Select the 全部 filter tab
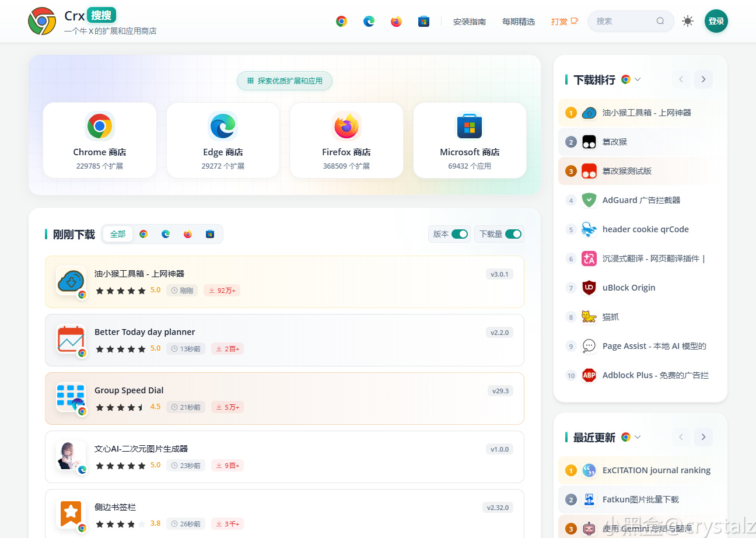The height and width of the screenshot is (538, 756). click(x=118, y=234)
